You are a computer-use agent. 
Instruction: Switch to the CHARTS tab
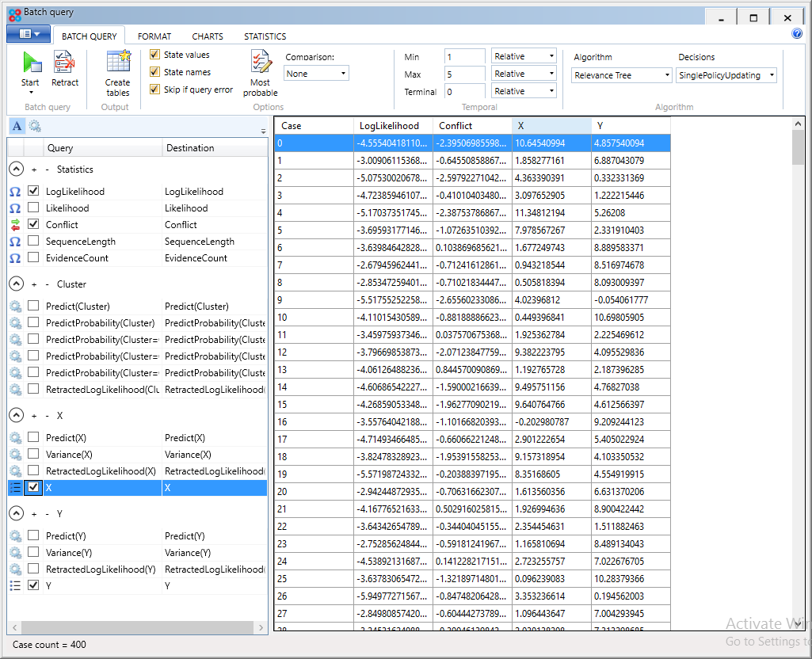point(207,36)
